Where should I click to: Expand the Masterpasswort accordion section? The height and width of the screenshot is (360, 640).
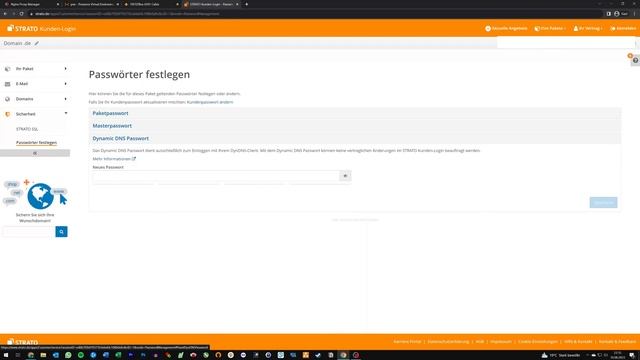coord(355,126)
